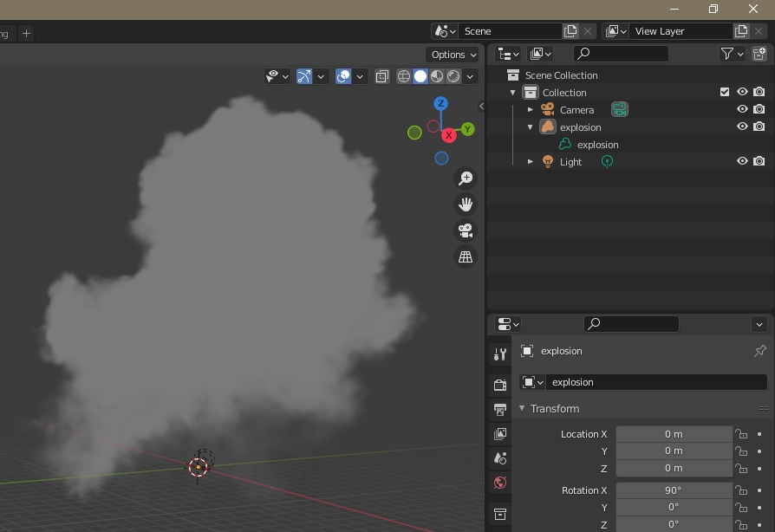
Task: Expand the Camera tree item
Action: [x=531, y=110]
